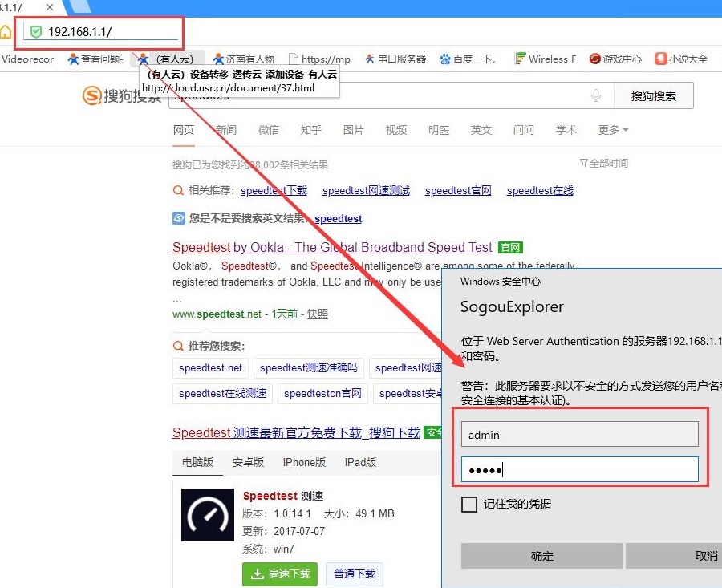
Task: Click the speedtest在线测速 search chip
Action: click(x=222, y=394)
